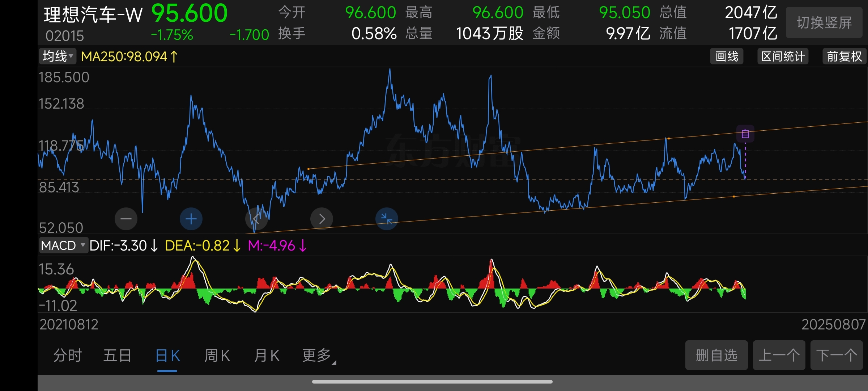Switch to the 分时 tab
868x391 pixels.
pos(68,356)
